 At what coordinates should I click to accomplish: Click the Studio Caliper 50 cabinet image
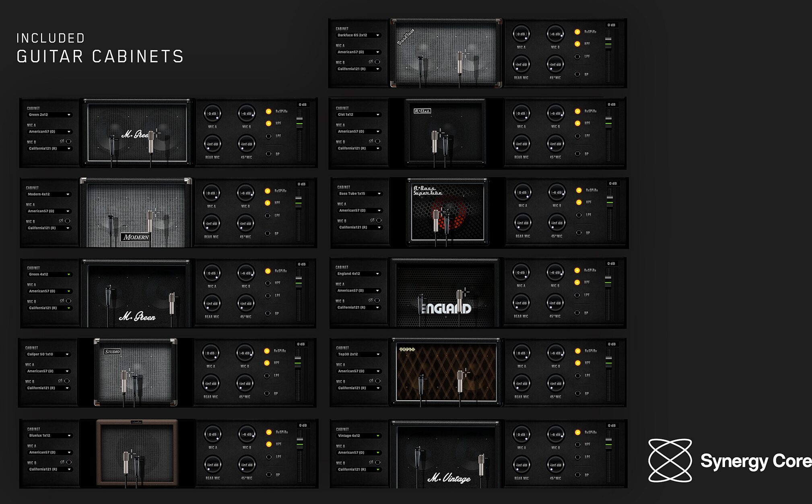136,372
